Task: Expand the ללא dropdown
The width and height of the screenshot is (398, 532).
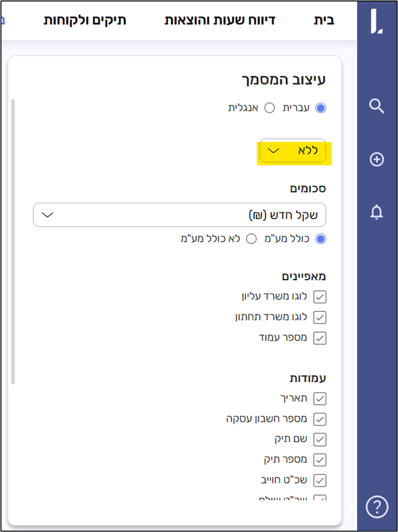Action: (293, 151)
